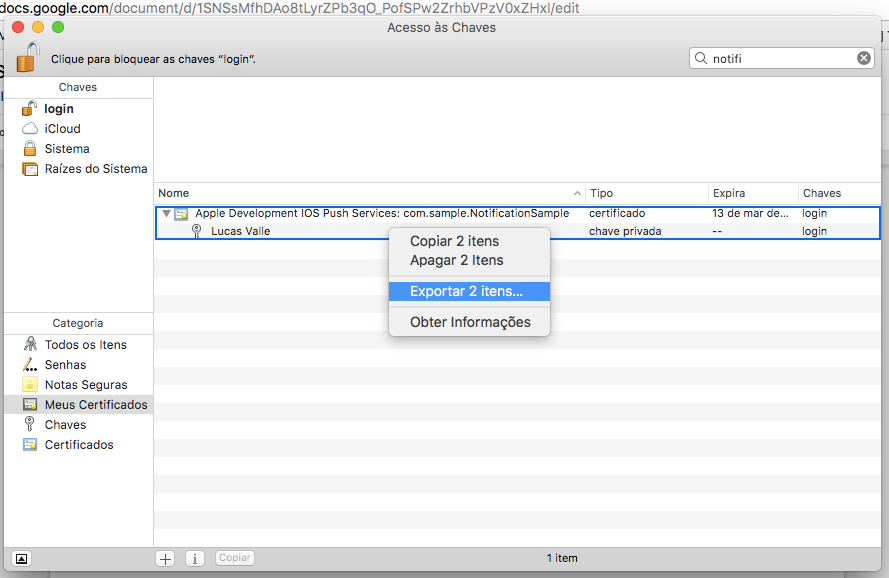This screenshot has height=578, width=889.
Task: Sort by the Tipo column header
Action: point(647,193)
